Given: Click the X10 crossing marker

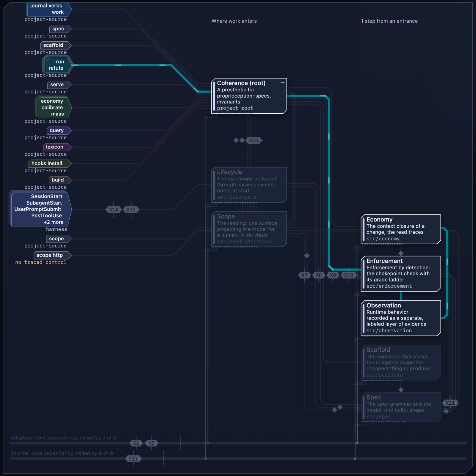Looking at the screenshot, I should (349, 275).
